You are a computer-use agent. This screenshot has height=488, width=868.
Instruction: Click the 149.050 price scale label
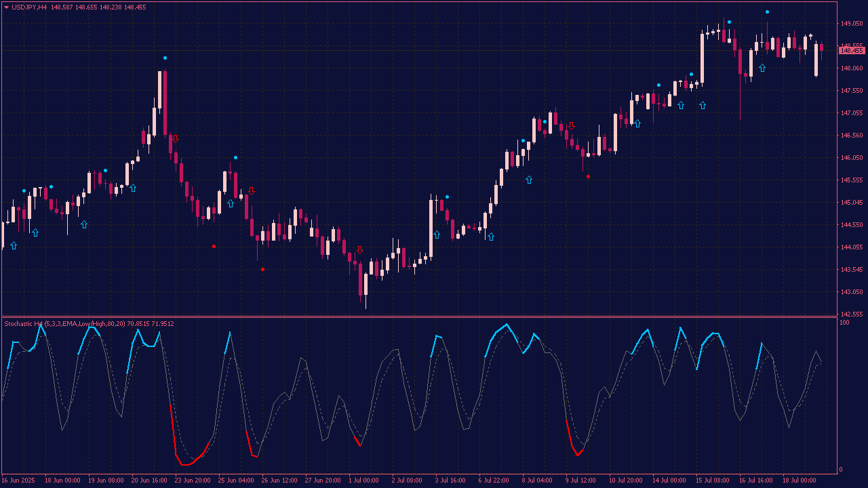tap(852, 24)
